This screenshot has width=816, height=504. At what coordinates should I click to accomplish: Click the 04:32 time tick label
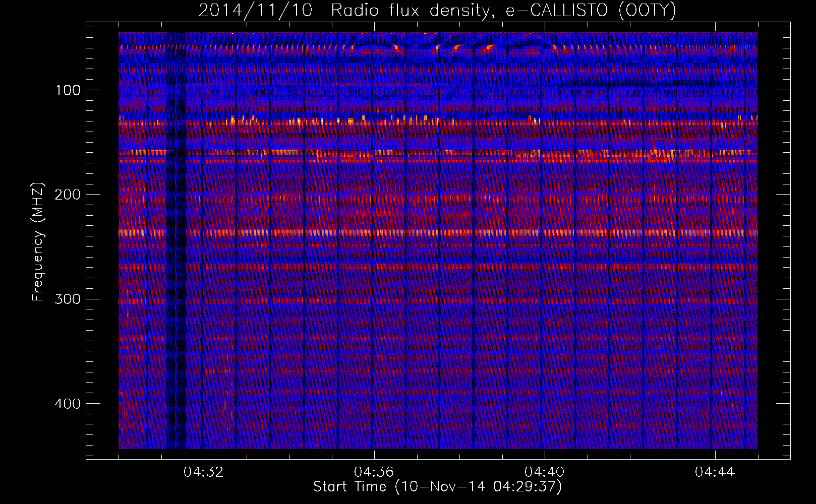[x=204, y=472]
